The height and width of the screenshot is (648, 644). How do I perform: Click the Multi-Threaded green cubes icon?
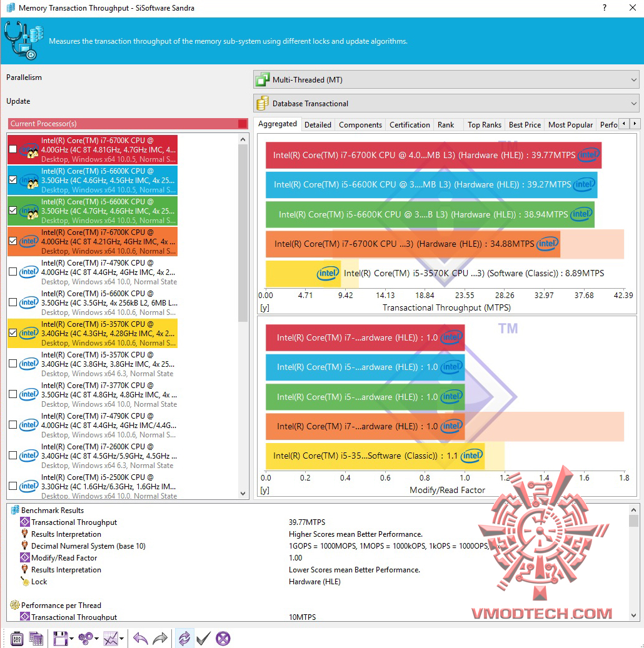pyautogui.click(x=263, y=79)
